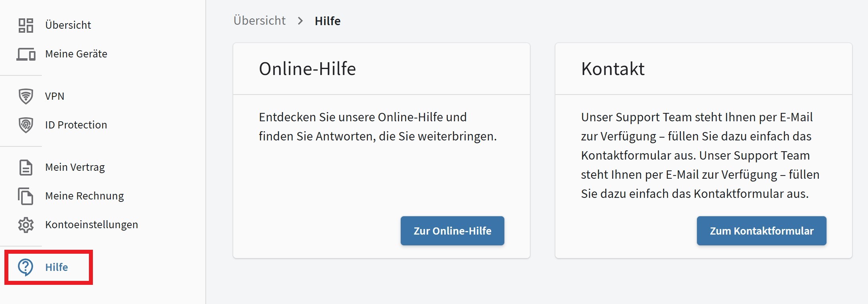
Task: Click the Mein Vertrag sidebar label
Action: [75, 167]
